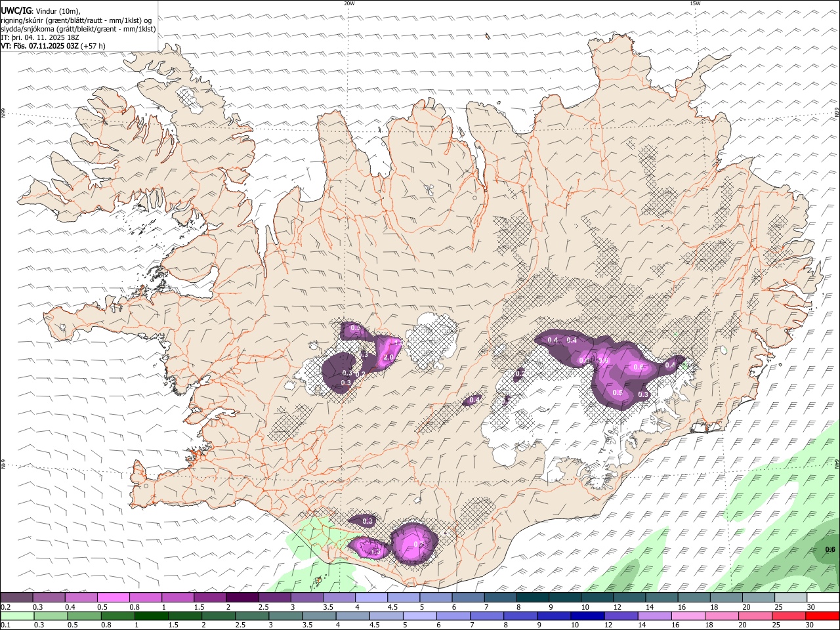Select the "IT: þri. 04. 11. 2025 18Z" line
The image size is (840, 630).
tap(40, 37)
